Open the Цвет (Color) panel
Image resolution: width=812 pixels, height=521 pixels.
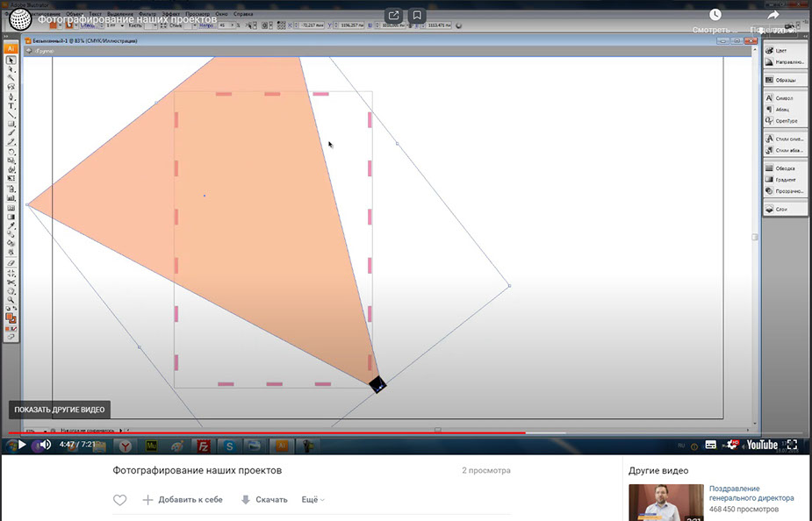tap(780, 51)
